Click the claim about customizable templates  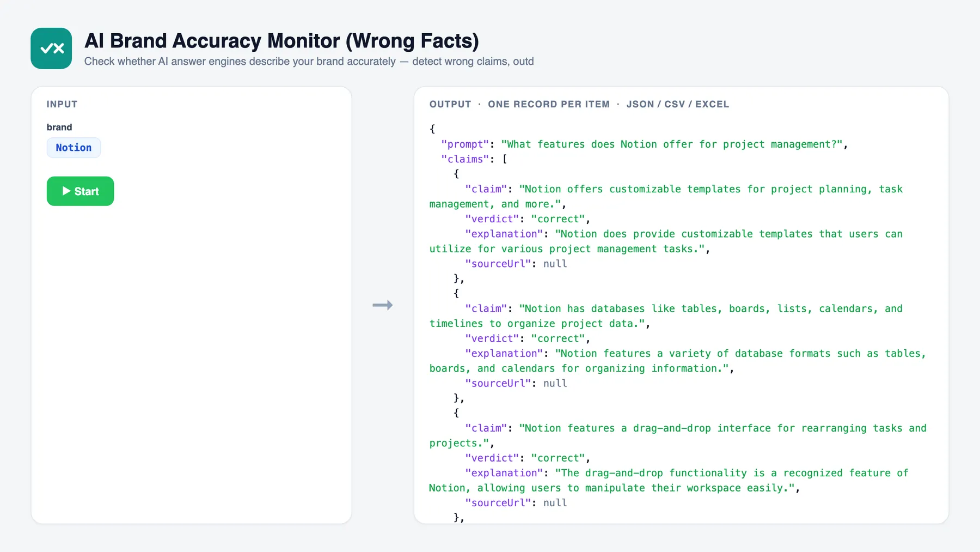[x=666, y=197]
